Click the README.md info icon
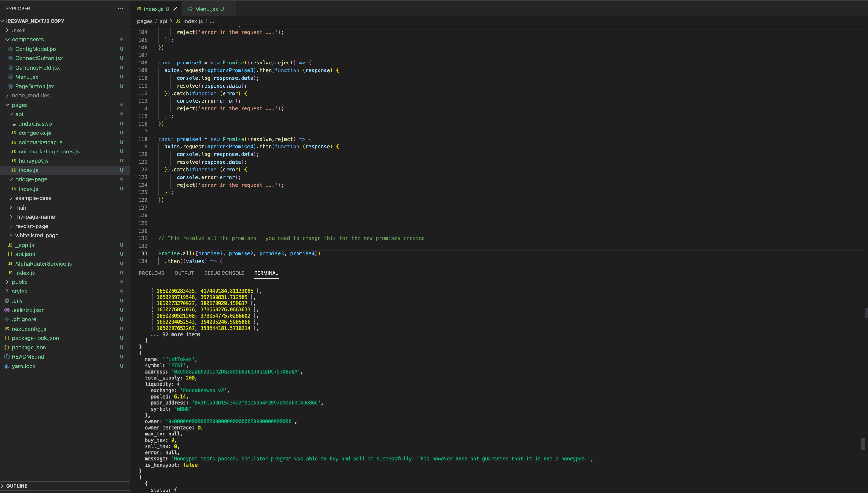 7,357
